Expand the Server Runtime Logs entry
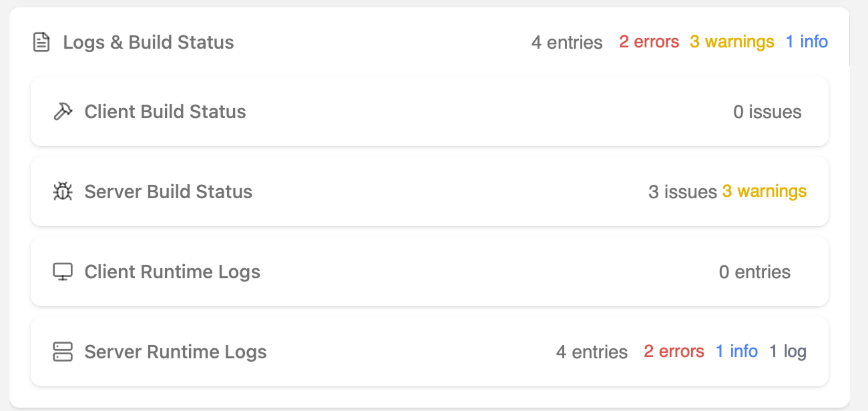Image resolution: width=868 pixels, height=411 pixels. 176,352
